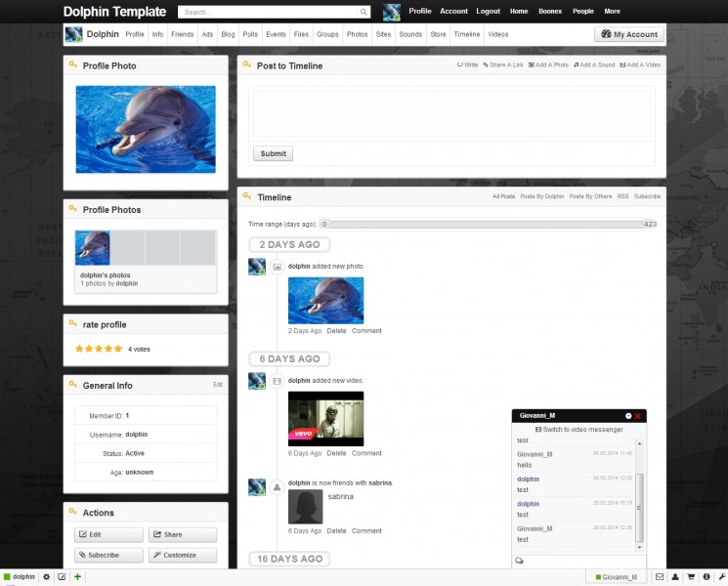The width and height of the screenshot is (728, 586).
Task: Switch to the Photos tab in profile menu
Action: [x=357, y=34]
